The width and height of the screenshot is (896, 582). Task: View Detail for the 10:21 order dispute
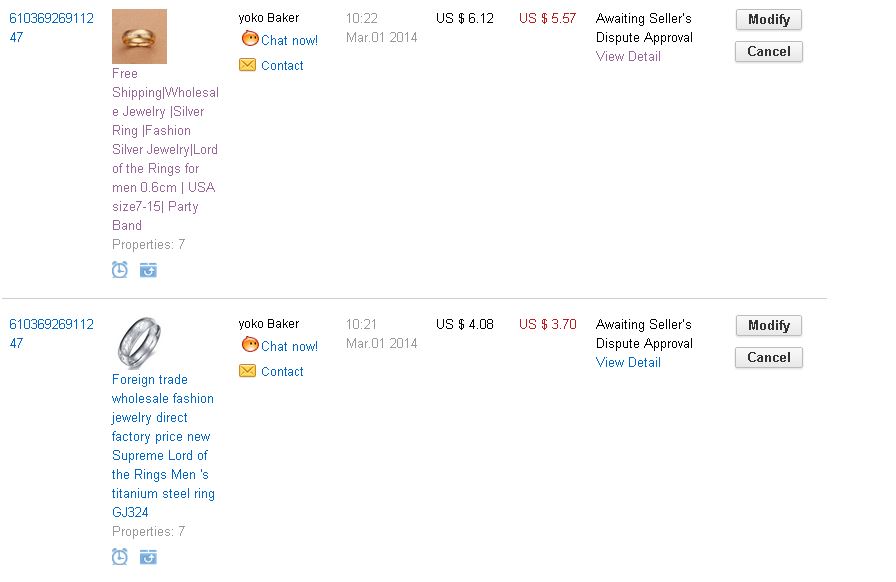point(628,362)
